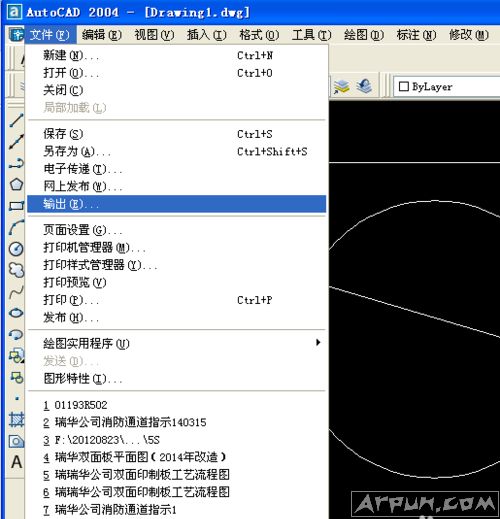Choose 保存(S) from File menu

point(177,134)
